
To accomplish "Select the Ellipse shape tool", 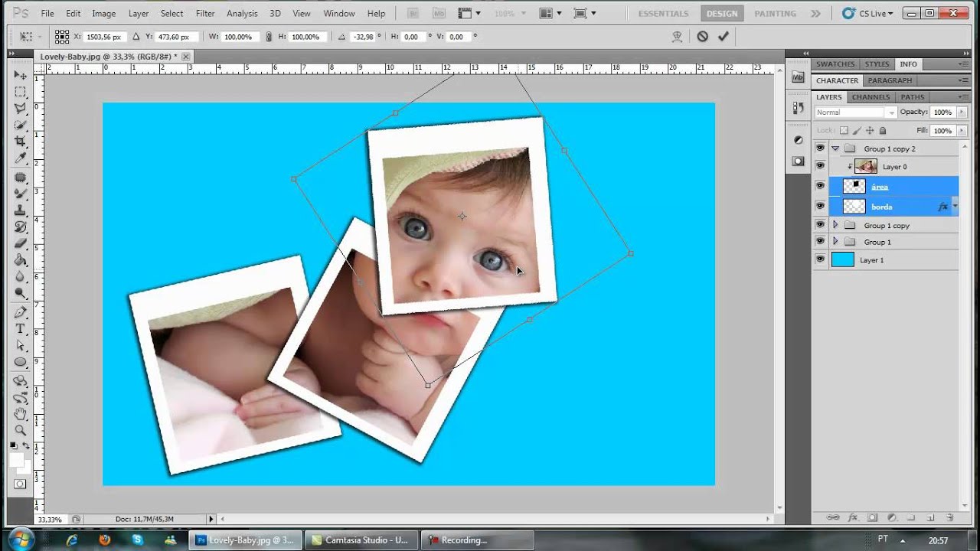I will (x=21, y=362).
